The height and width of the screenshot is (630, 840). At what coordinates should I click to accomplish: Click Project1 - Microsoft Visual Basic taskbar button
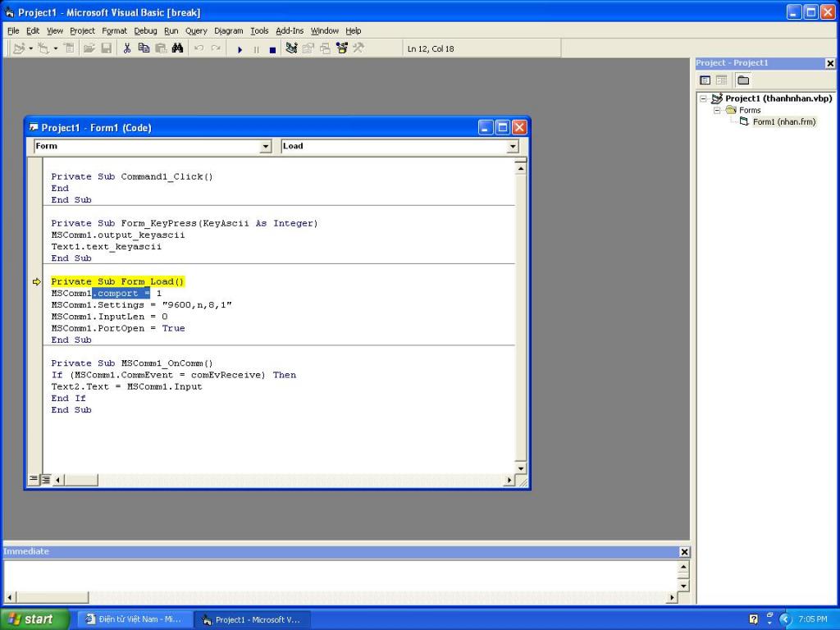(251, 619)
